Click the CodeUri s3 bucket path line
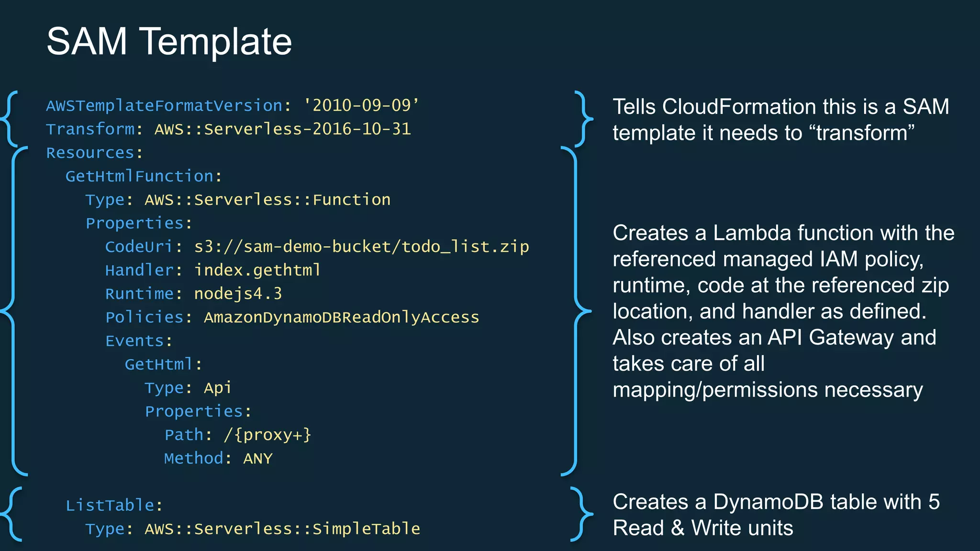This screenshot has width=980, height=551. (317, 247)
